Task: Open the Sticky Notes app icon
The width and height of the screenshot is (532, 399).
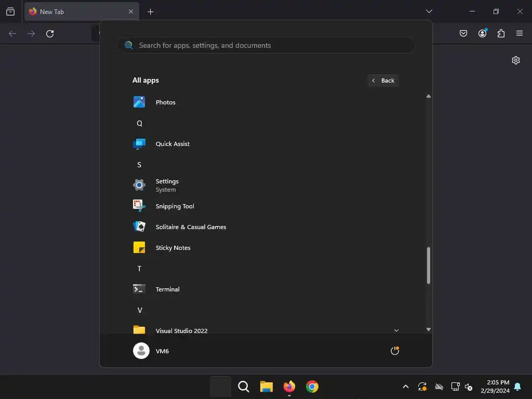Action: pos(139,248)
